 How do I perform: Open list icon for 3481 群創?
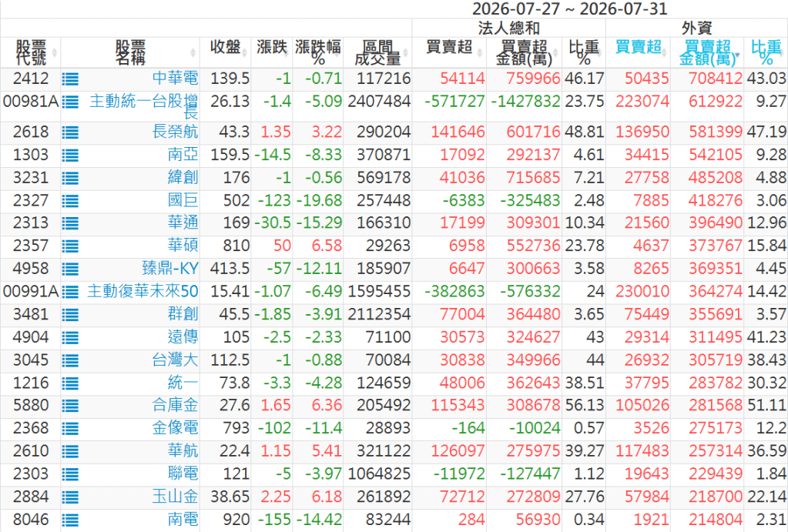(70, 315)
